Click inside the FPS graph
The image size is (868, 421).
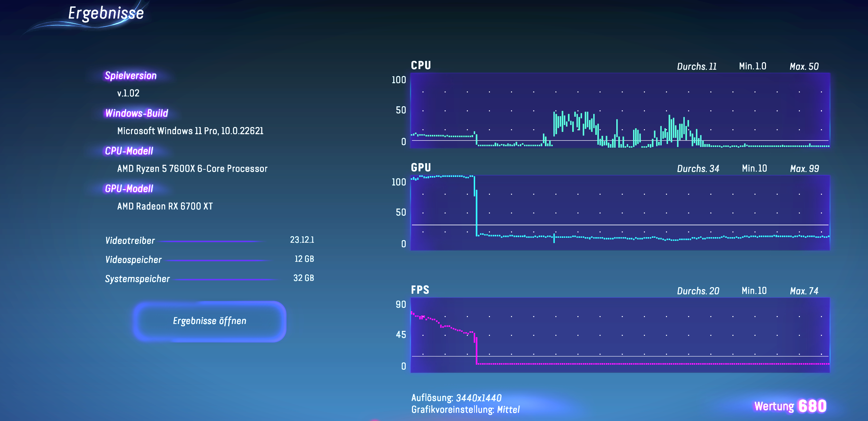(620, 335)
